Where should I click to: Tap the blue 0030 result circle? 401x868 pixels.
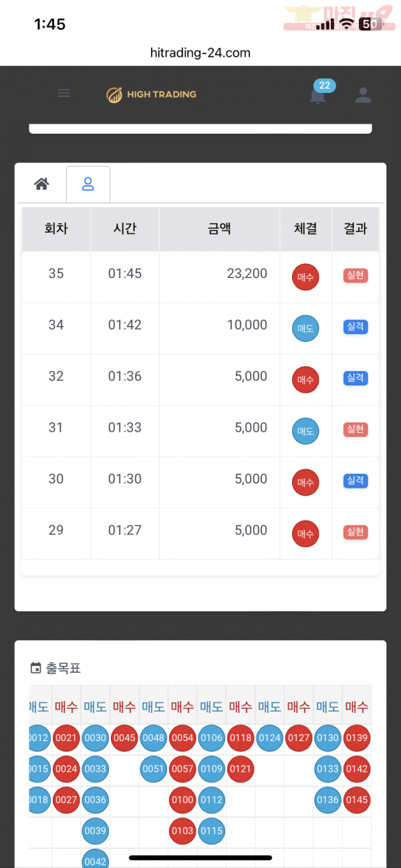96,738
